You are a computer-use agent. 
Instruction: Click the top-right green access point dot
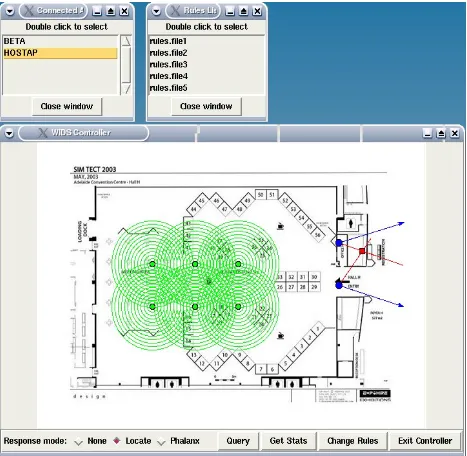click(x=238, y=264)
